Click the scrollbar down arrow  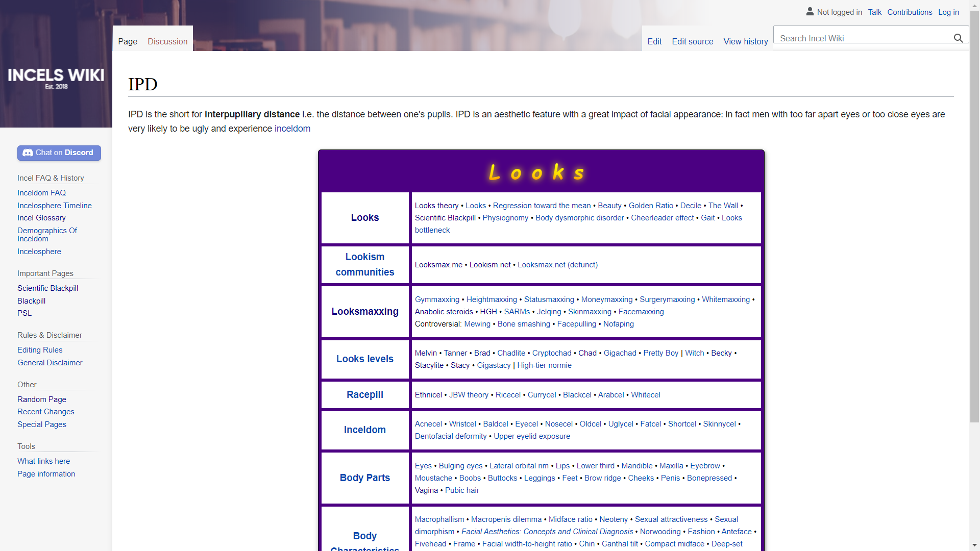tap(974, 545)
